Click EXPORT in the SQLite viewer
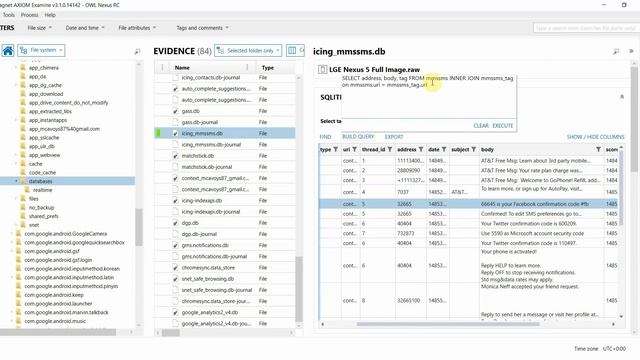The image size is (640, 360). (x=394, y=137)
